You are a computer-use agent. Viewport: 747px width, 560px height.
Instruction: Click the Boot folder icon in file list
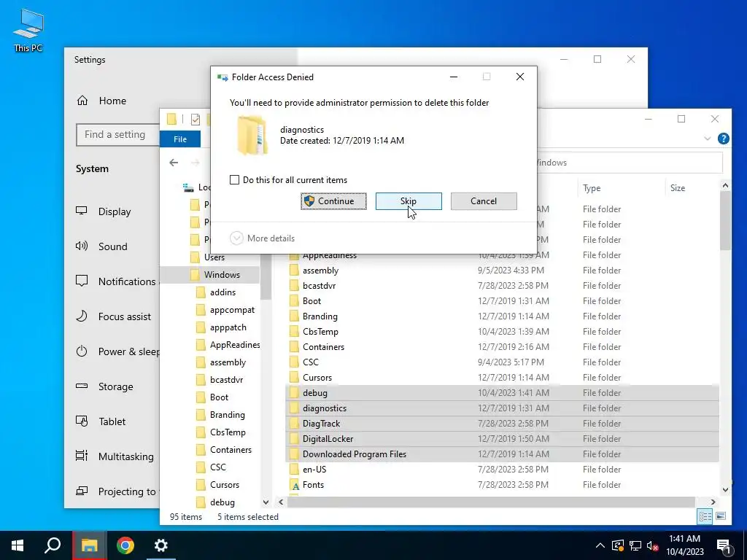[x=295, y=301]
